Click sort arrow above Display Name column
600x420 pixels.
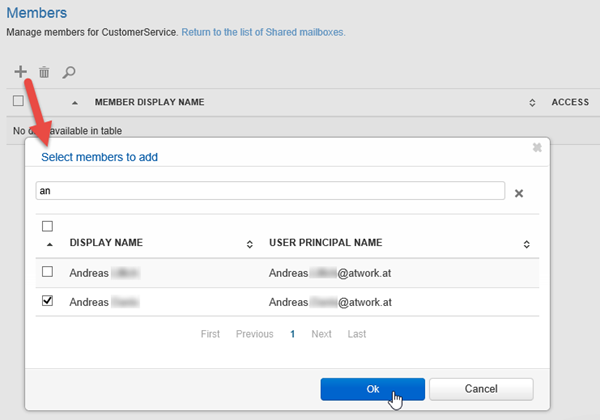click(47, 244)
